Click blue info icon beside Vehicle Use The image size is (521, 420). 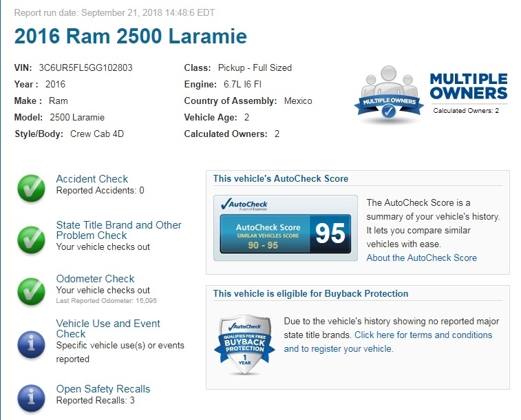[x=31, y=342]
